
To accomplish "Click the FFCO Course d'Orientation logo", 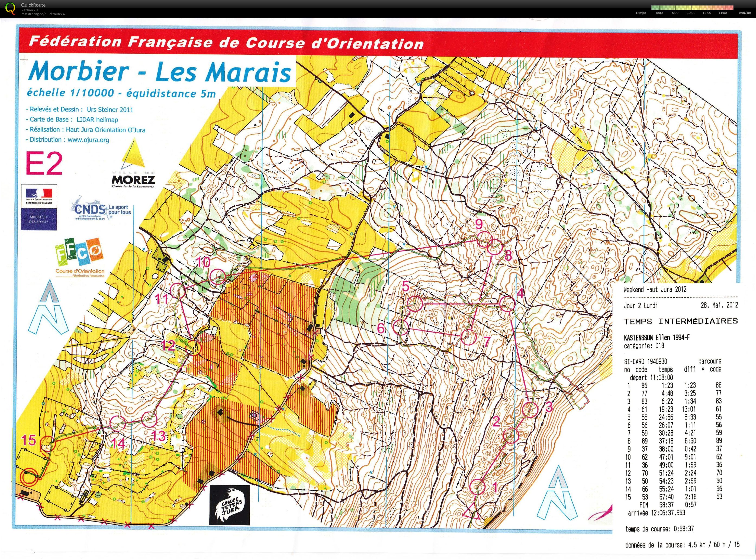I will coord(80,258).
